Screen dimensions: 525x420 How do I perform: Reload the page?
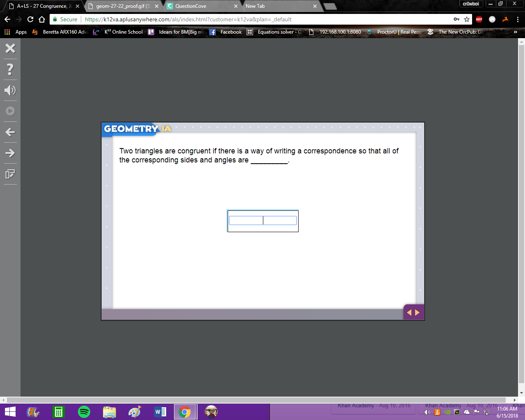click(30, 19)
